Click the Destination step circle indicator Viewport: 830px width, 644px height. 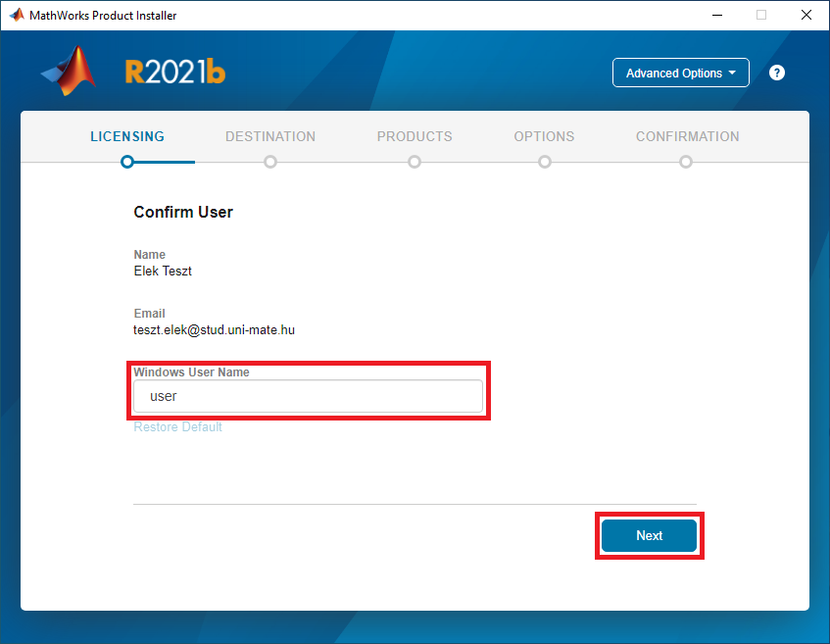click(x=270, y=162)
